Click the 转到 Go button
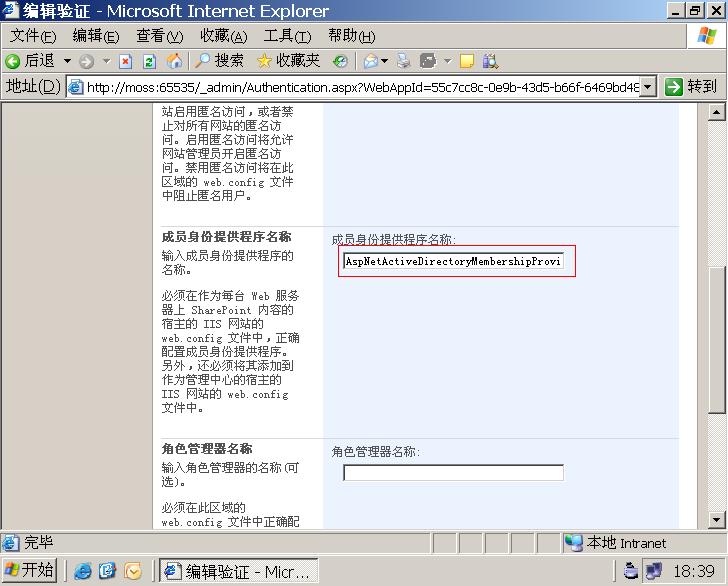Image resolution: width=728 pixels, height=586 pixels. (691, 87)
